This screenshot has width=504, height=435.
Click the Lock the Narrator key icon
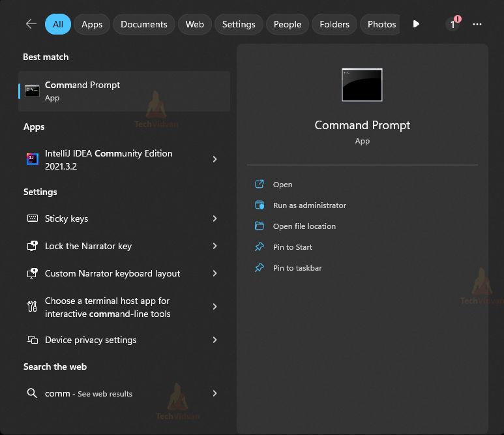(32, 246)
